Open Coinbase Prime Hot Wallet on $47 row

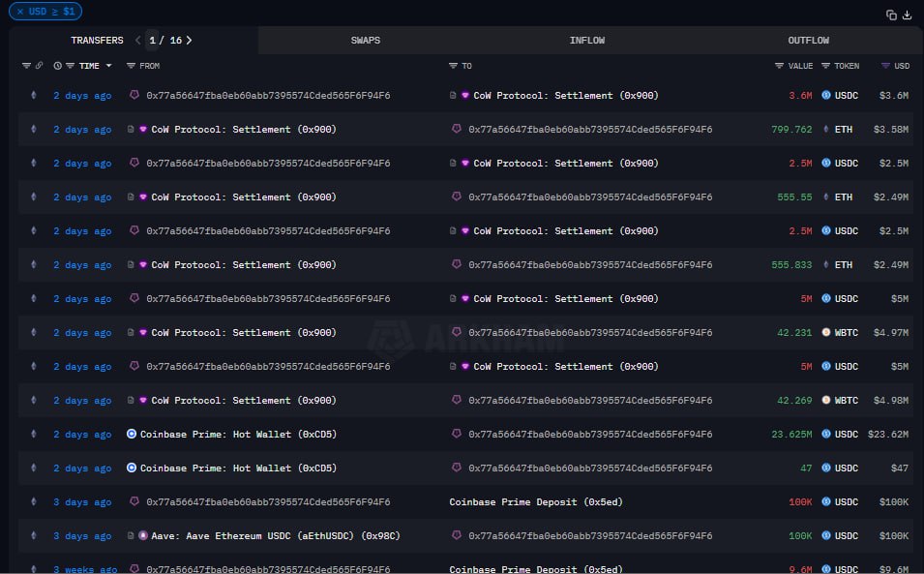[x=238, y=468]
